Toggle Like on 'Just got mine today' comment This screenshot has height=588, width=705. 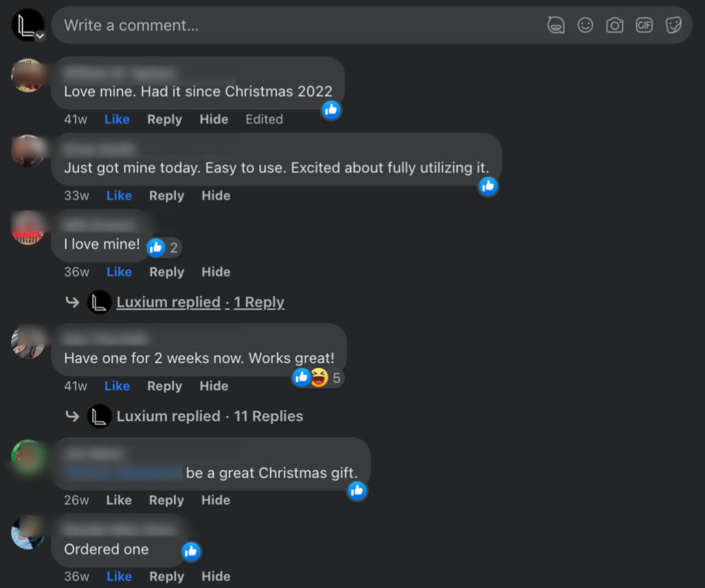point(119,195)
